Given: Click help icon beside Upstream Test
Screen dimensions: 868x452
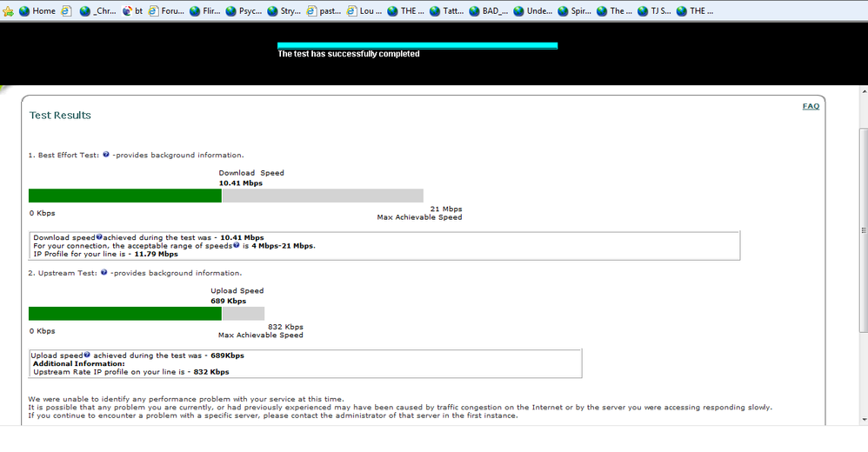Looking at the screenshot, I should [103, 272].
